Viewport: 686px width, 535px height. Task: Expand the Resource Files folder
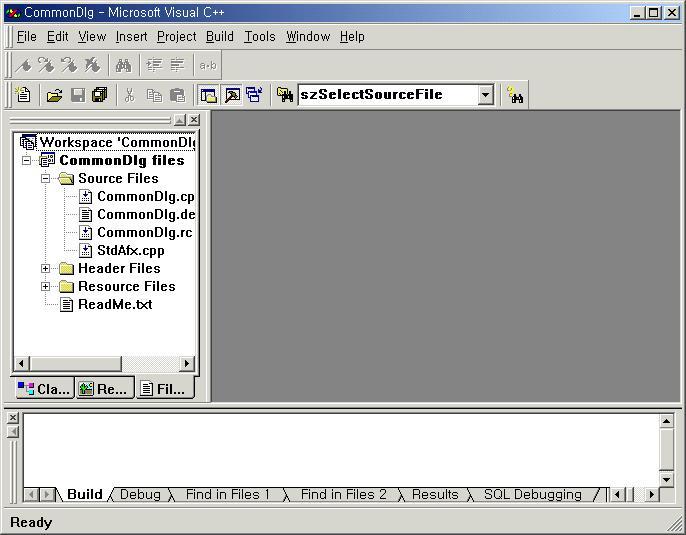[x=45, y=287]
